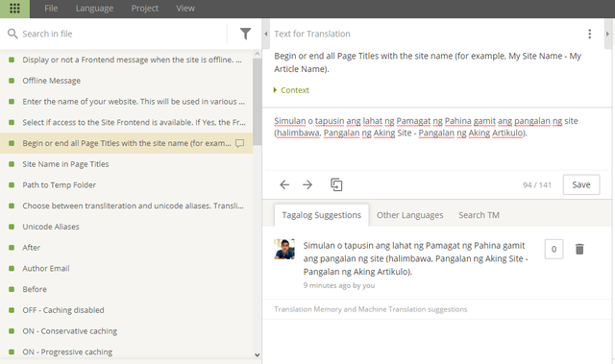The image size is (615, 364).
Task: Select the Offline Message string
Action: click(x=51, y=81)
